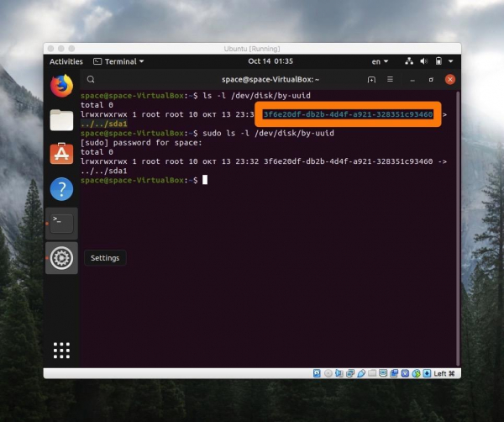This screenshot has height=422, width=504.
Task: Click the battery indicator icon
Action: tap(438, 61)
